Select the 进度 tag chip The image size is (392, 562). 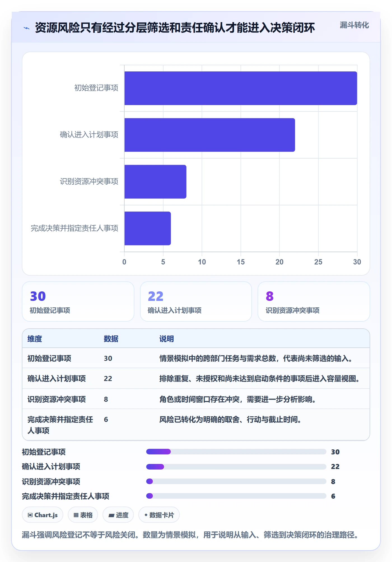[x=118, y=515]
